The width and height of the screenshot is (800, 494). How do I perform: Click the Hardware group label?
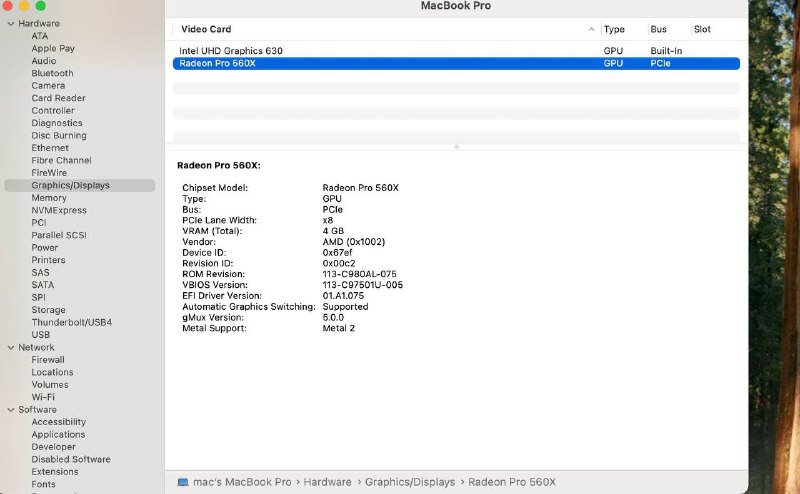39,23
